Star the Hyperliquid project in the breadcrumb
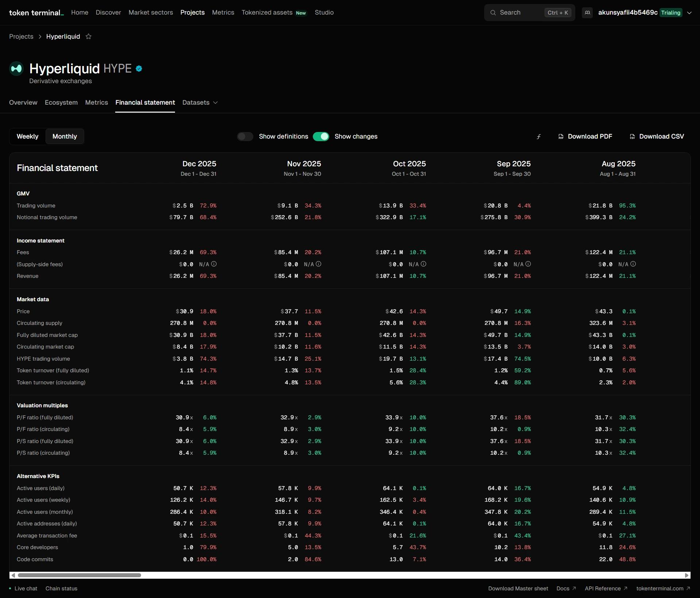This screenshot has height=598, width=700. [x=88, y=36]
